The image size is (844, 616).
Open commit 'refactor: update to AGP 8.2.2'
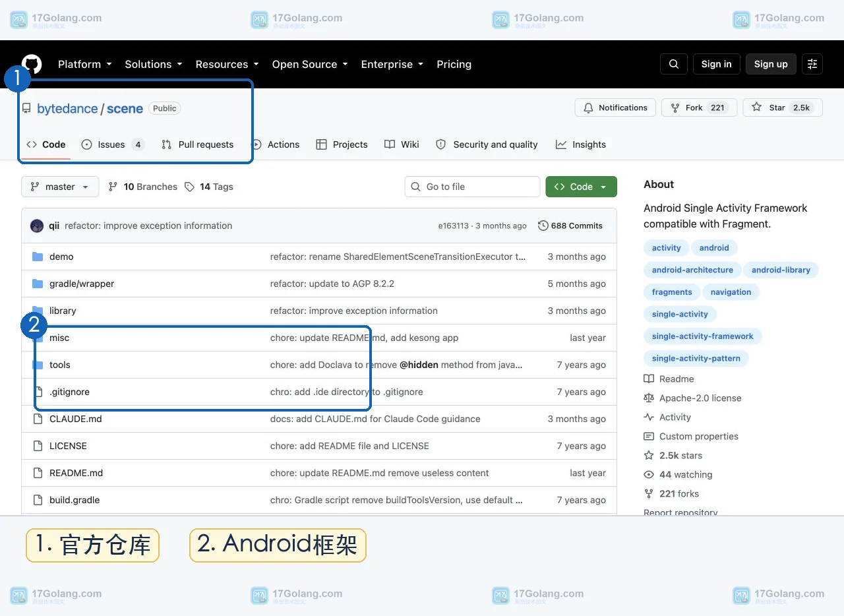pyautogui.click(x=332, y=284)
